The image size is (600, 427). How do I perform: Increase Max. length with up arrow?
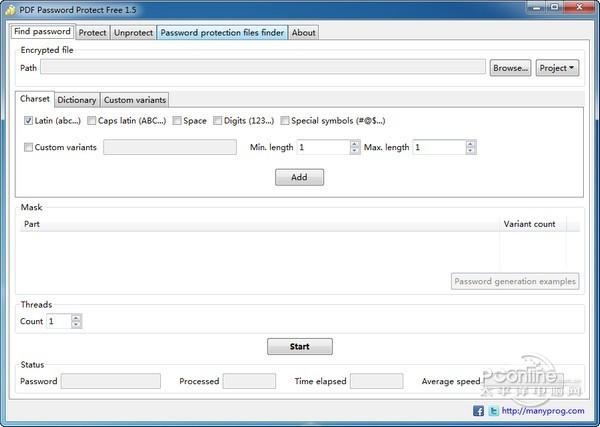pyautogui.click(x=471, y=144)
